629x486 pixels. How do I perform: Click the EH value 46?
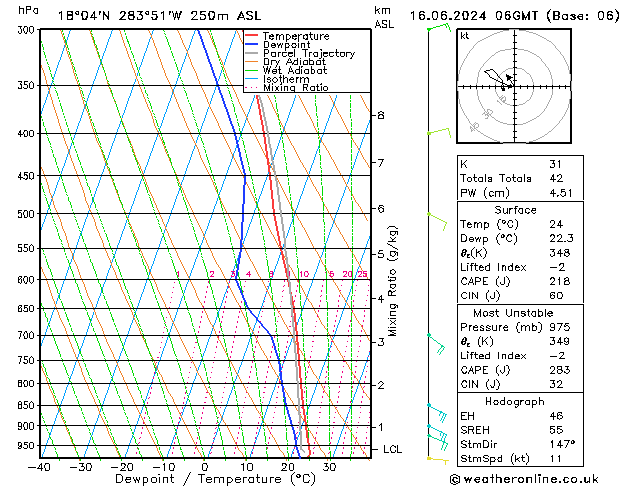click(x=556, y=416)
